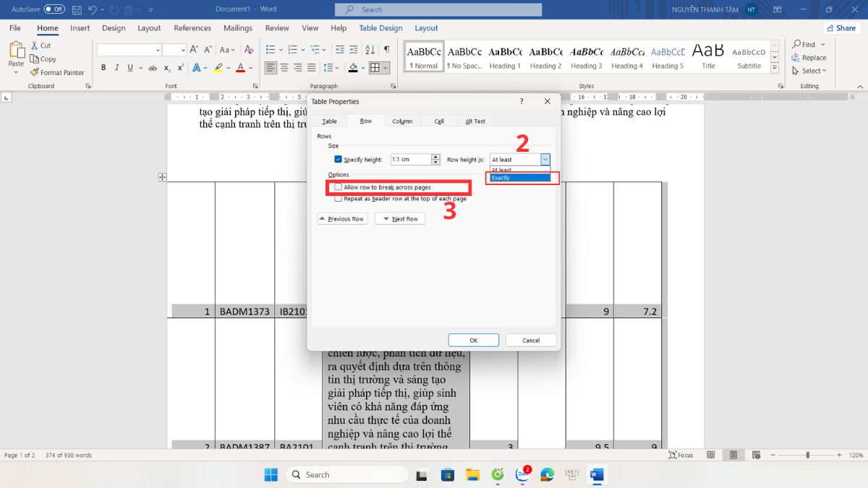Switch to Table tab in dialog
This screenshot has height=488, width=868.
pyautogui.click(x=329, y=121)
